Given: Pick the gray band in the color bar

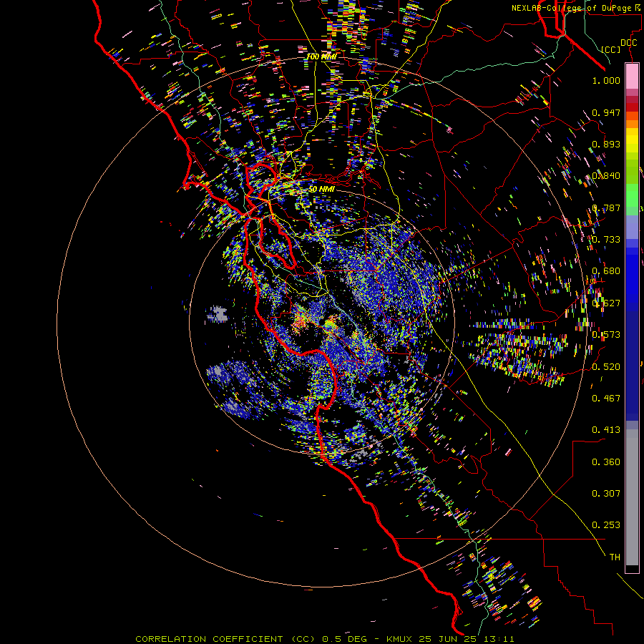Looking at the screenshot, I should [632, 497].
